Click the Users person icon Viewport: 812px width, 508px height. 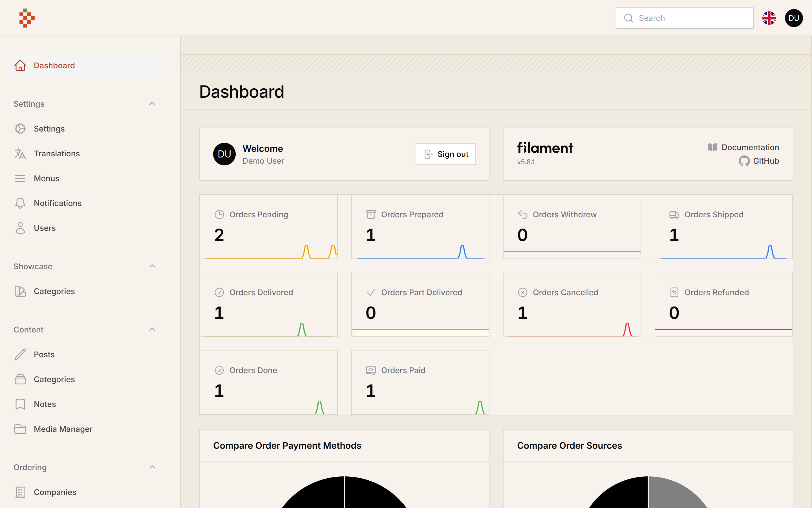click(x=20, y=228)
